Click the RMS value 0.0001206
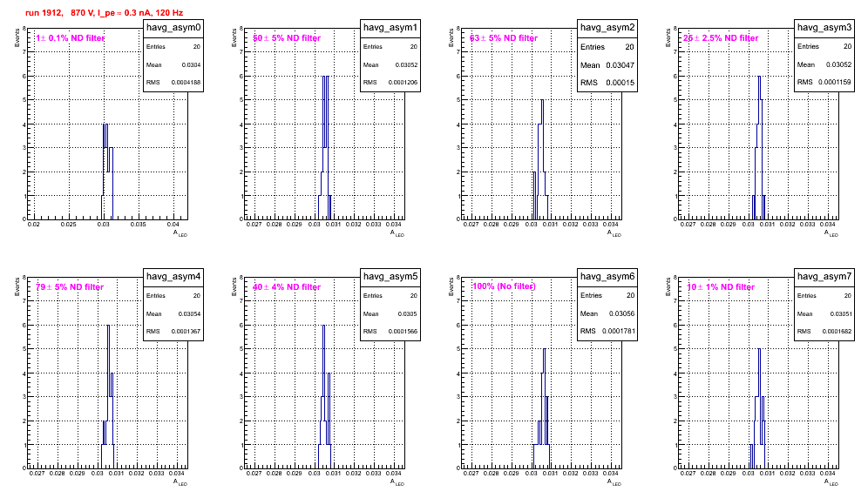The image size is (868, 498). coord(403,83)
